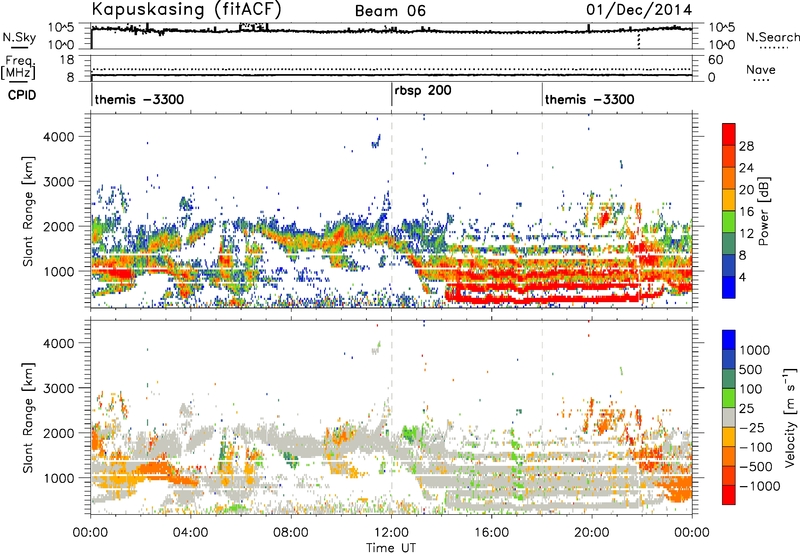Click the '-1000' tick on the velocity scale

759,486
